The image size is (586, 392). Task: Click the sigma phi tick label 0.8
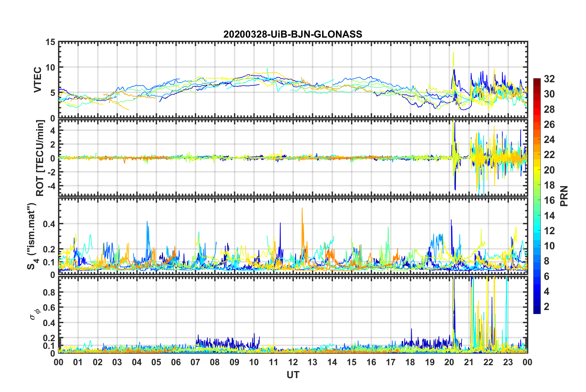tap(49, 292)
